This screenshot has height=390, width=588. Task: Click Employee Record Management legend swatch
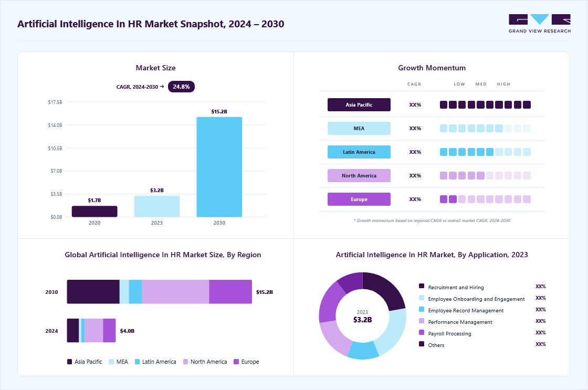click(x=422, y=309)
